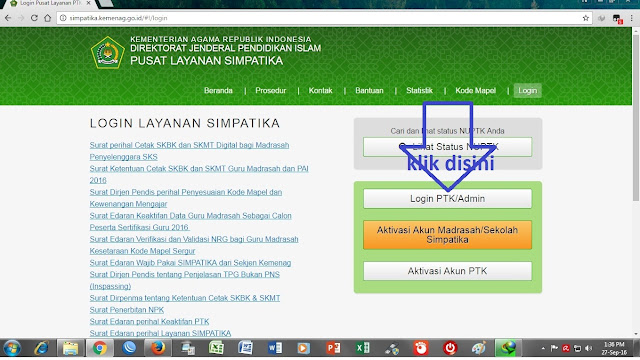640x360 pixels.
Task: Open Surat Edaran perihal Keaktifan PTK link
Action: 149,322
